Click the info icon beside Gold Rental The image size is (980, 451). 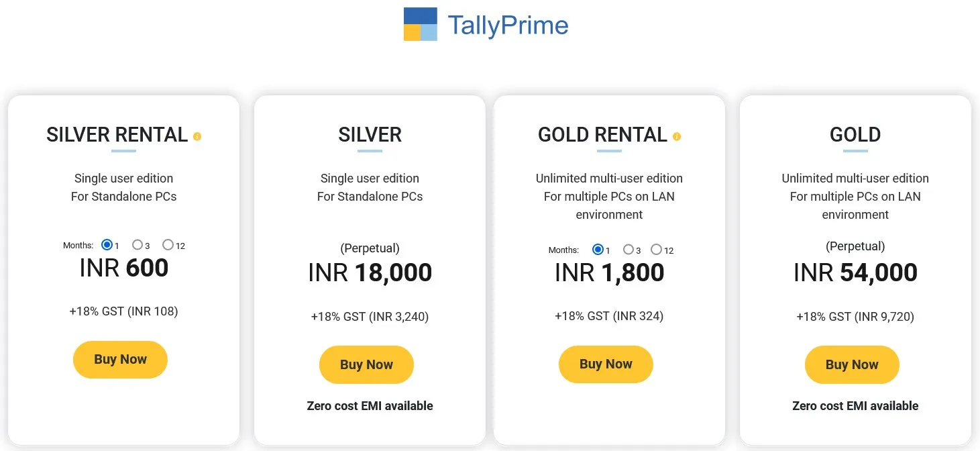(x=677, y=136)
